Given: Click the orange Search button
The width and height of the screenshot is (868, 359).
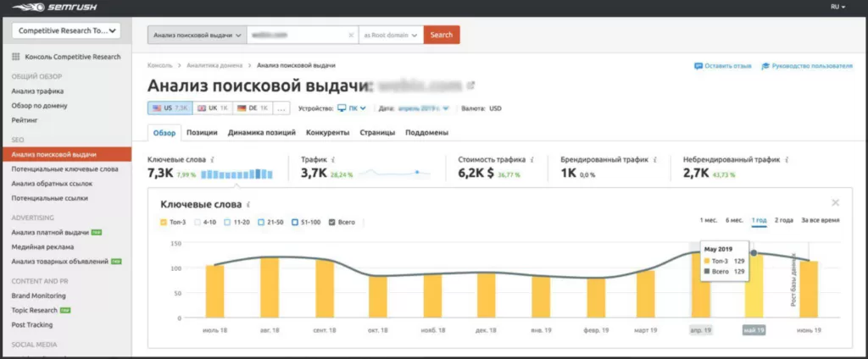Looking at the screenshot, I should click(x=441, y=35).
